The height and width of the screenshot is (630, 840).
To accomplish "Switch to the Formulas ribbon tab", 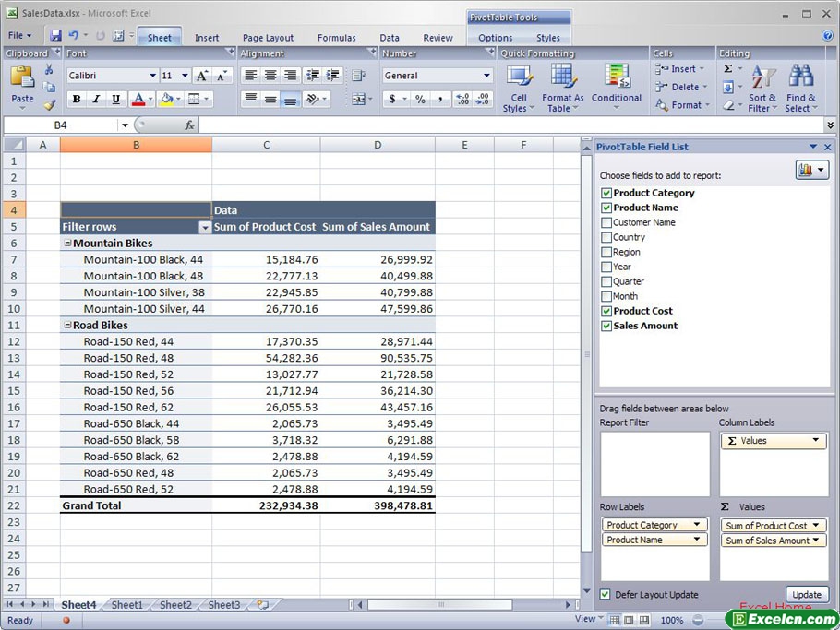I will point(336,38).
